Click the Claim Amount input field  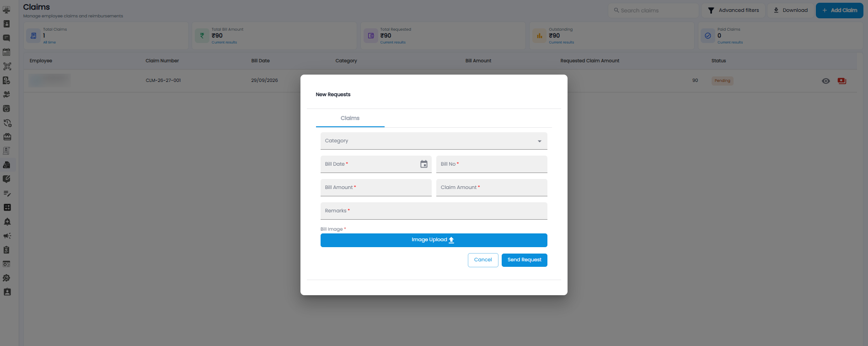point(492,188)
